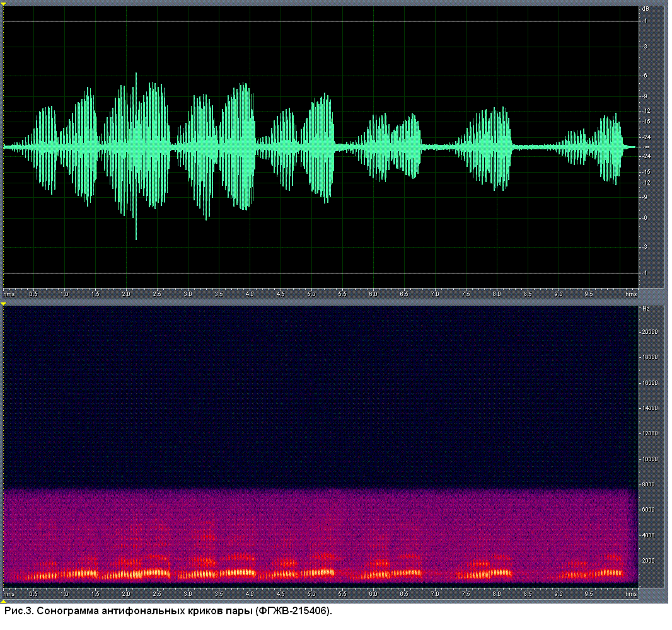Click the yellow cursor marker below the spectrogram
The width and height of the screenshot is (672, 630).
click(3, 602)
